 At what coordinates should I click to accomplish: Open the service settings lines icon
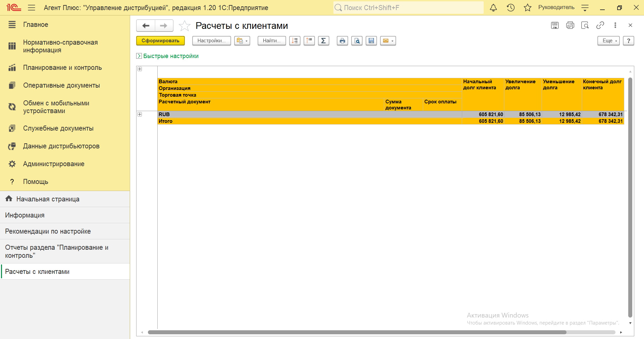[585, 8]
